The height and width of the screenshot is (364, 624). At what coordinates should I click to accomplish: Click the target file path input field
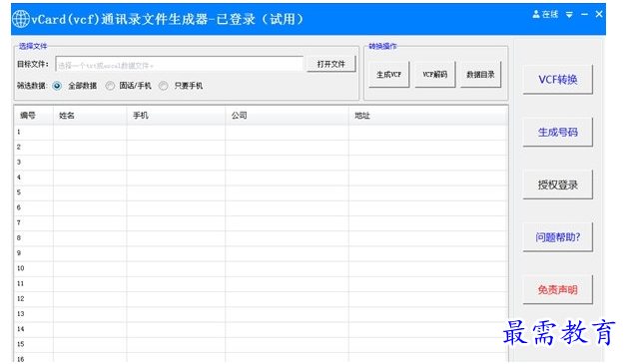click(179, 64)
